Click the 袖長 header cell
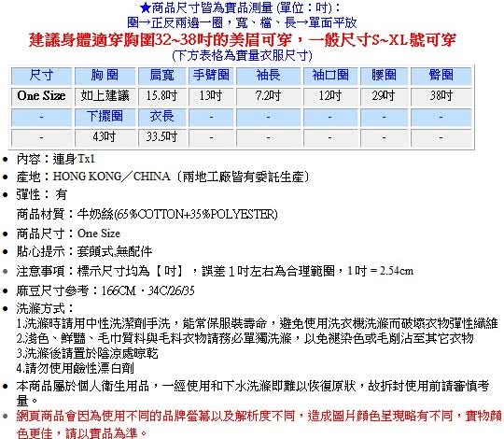 coord(269,76)
